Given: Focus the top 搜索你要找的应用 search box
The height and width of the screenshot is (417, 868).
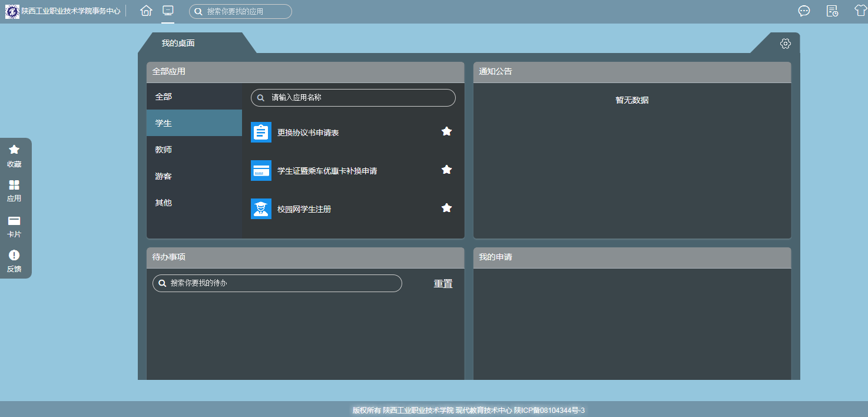Looking at the screenshot, I should 240,11.
